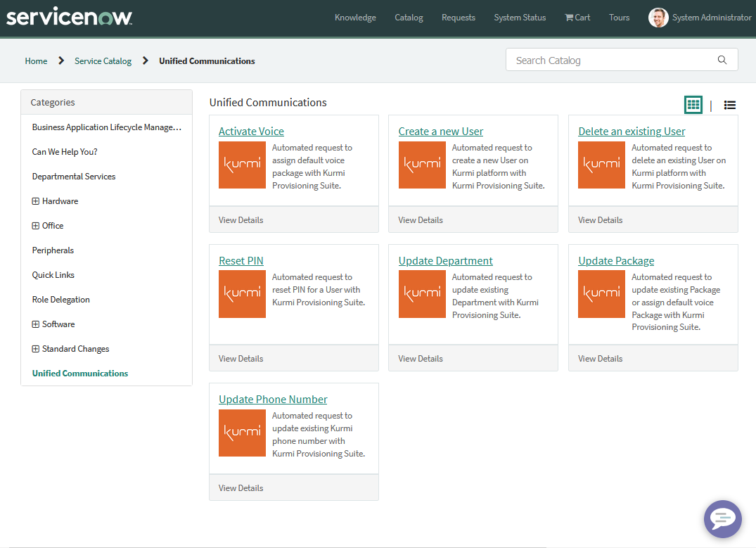Click the Kurmi logo on Activate Voice
Screen dimensions: 756x548
tap(242, 165)
